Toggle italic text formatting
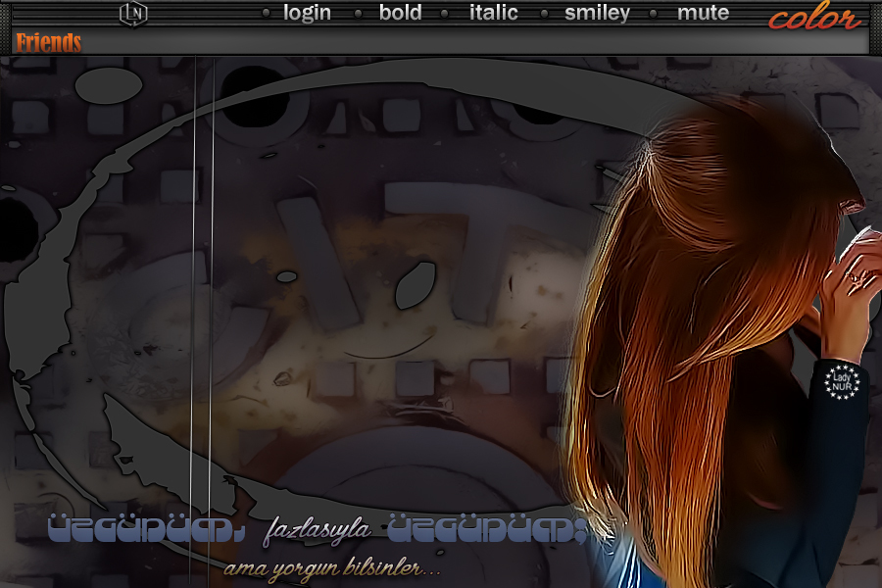882x588 pixels. pos(493,14)
